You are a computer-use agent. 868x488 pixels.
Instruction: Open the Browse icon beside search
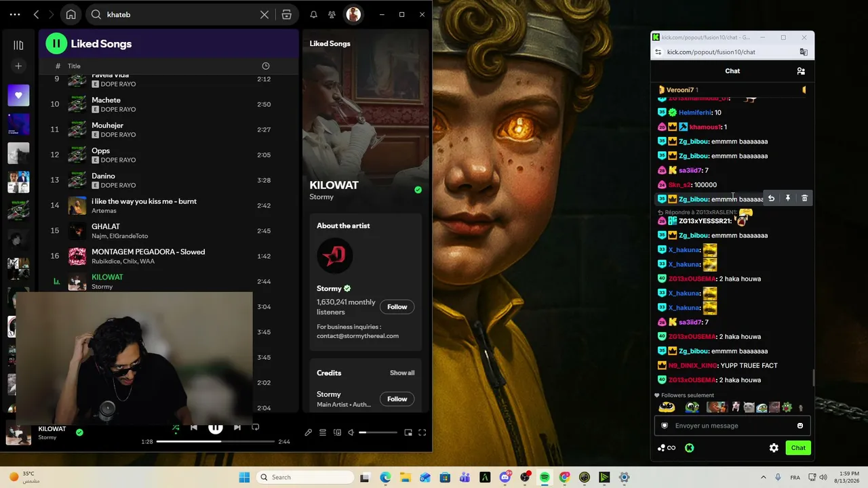(287, 14)
